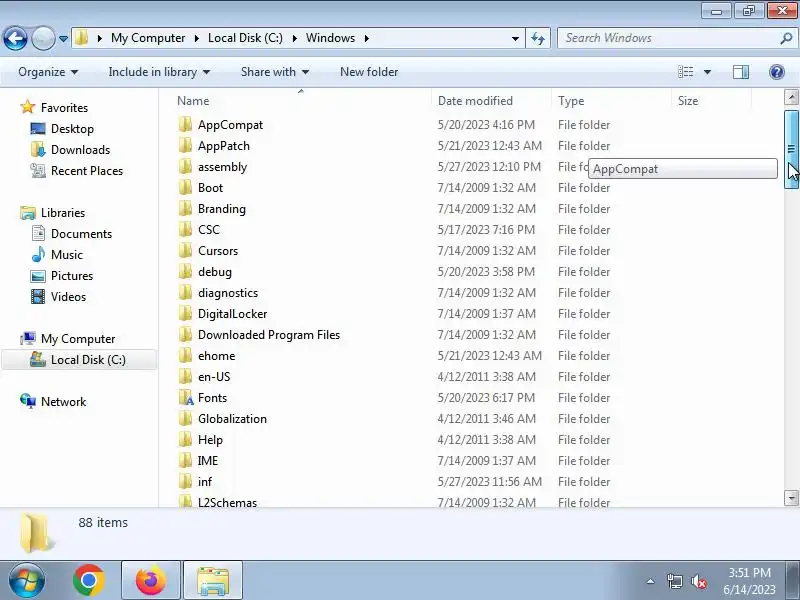The height and width of the screenshot is (600, 800).
Task: Open the More options view dropdown arrow
Action: click(x=708, y=72)
